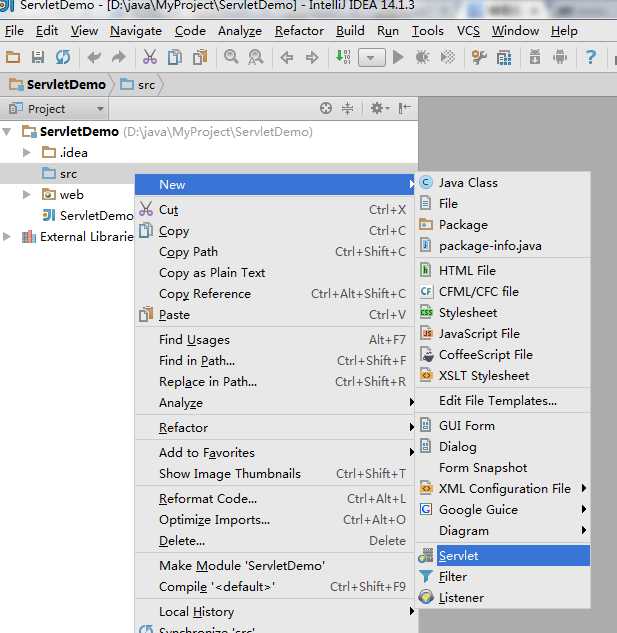Click the Synchronize toolbar icon
617x633 pixels.
click(x=63, y=57)
